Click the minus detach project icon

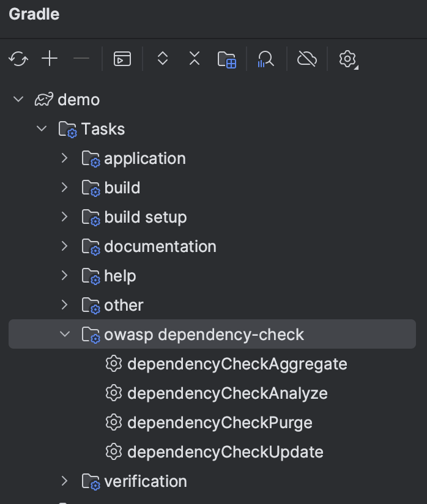pos(81,59)
